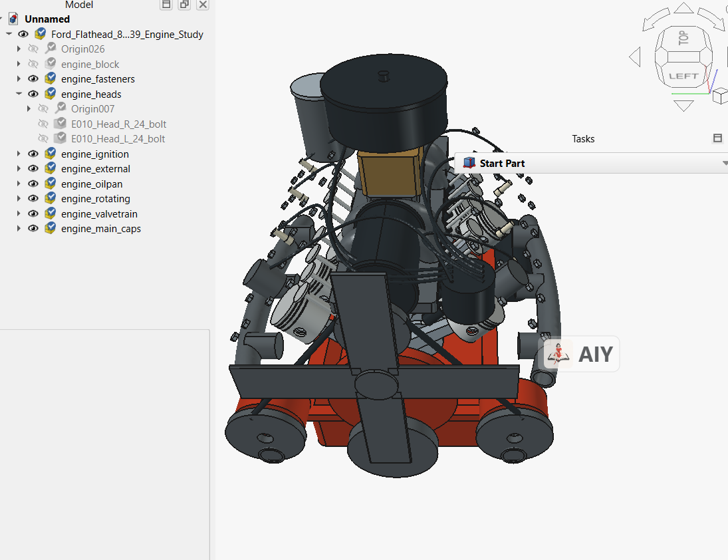Click the AIY overlay badge icon
This screenshot has width=728, height=560.
(x=558, y=354)
